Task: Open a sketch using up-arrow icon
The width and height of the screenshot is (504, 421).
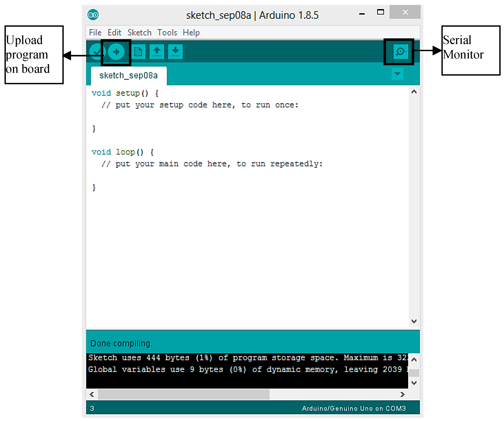Action: pyautogui.click(x=157, y=52)
